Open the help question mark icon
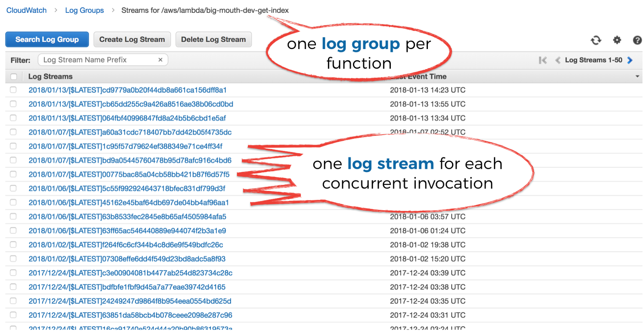Screen dimensions: 644x332 point(637,40)
